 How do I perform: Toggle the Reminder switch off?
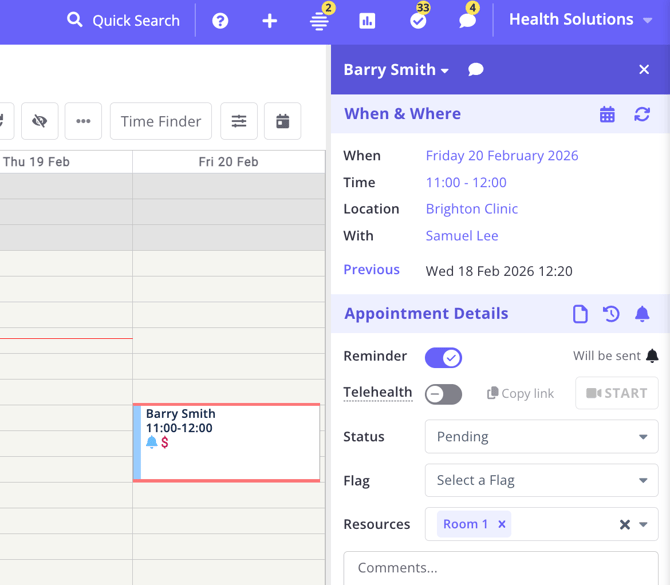coord(443,357)
